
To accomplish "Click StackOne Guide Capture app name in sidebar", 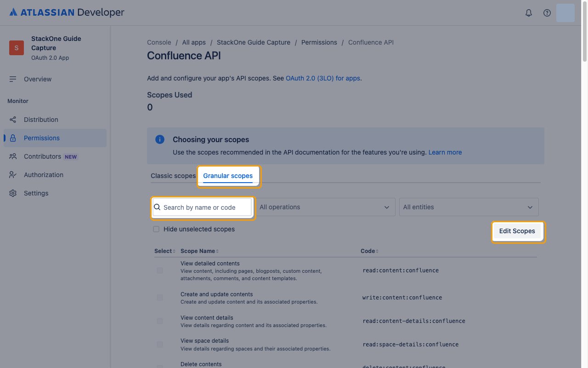I will coord(56,43).
